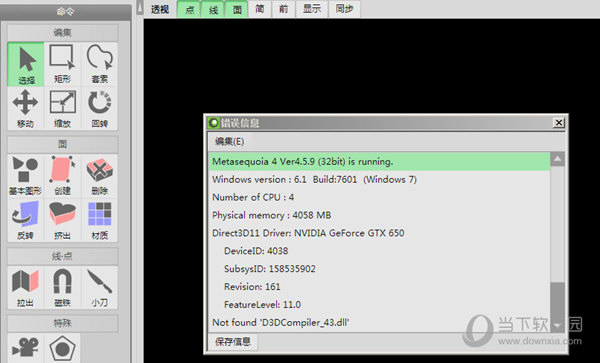This screenshot has width=600, height=363.
Task: Select the 选择 arrow tool
Action: coord(26,64)
